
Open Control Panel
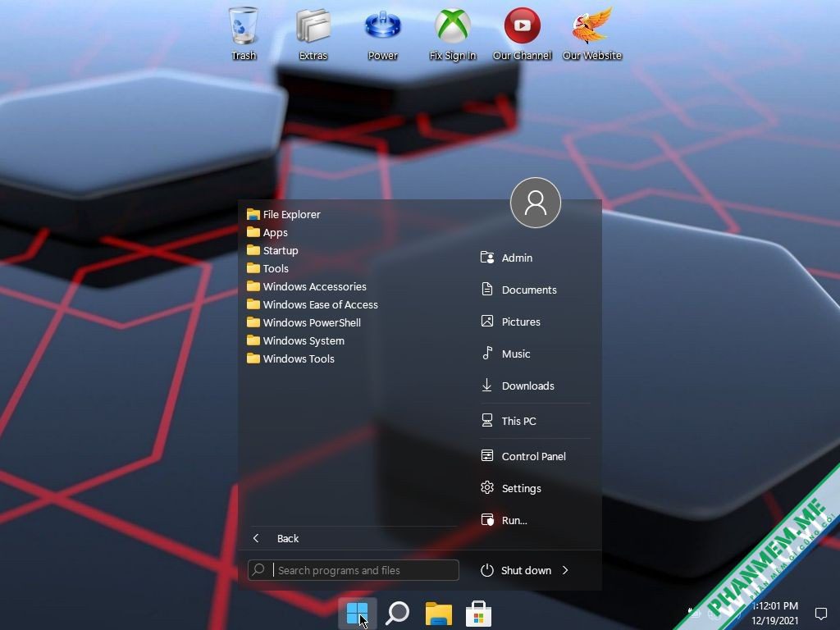coord(523,456)
